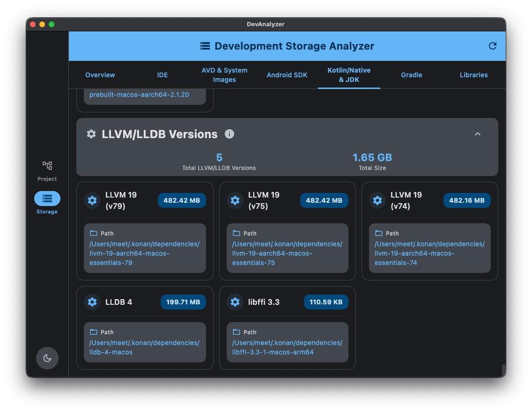Click the storage list icon beside header title
Viewport: 532px width, 412px height.
[205, 46]
